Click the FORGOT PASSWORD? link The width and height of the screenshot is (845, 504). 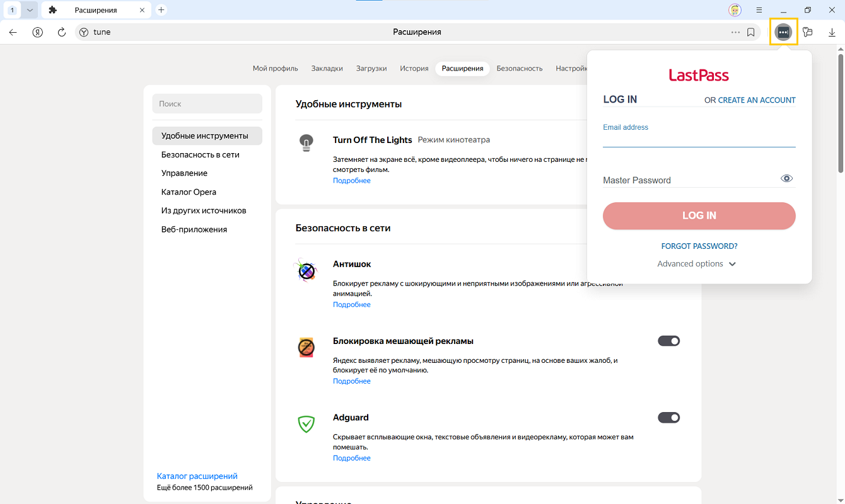click(699, 246)
